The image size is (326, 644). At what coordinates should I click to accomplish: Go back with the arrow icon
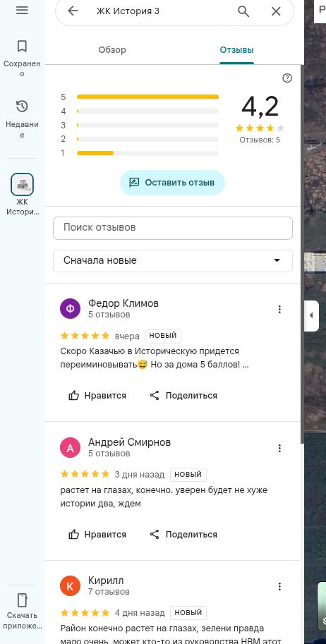tap(73, 11)
